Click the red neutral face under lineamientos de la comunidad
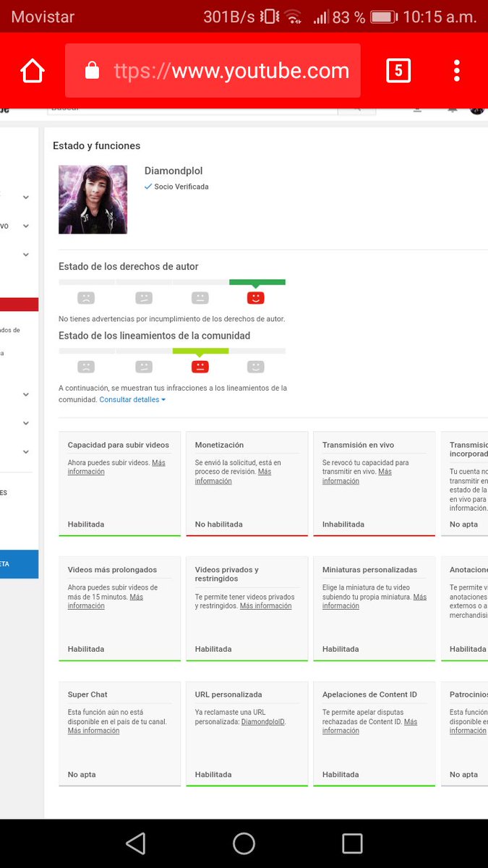Image resolution: width=488 pixels, height=868 pixels. (x=200, y=366)
